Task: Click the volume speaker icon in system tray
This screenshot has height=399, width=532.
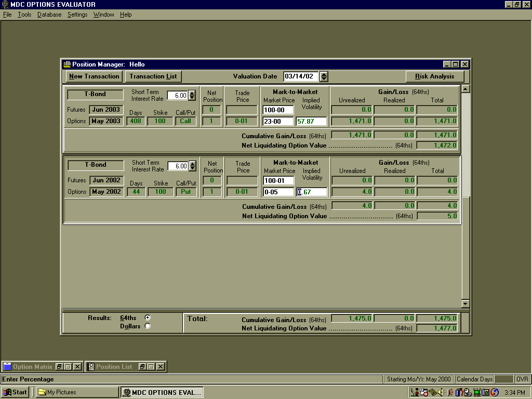Action: (x=441, y=392)
